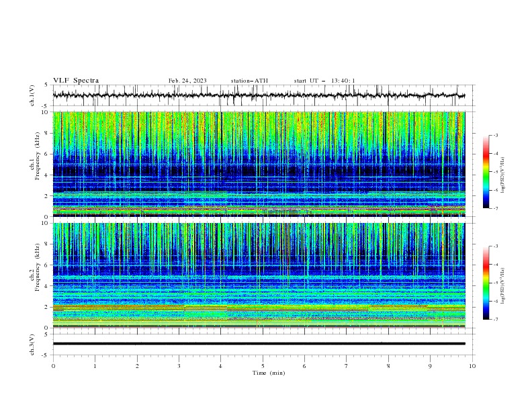
Task: Click inside the ch.1 spectrogram panel
Action: [x=259, y=164]
